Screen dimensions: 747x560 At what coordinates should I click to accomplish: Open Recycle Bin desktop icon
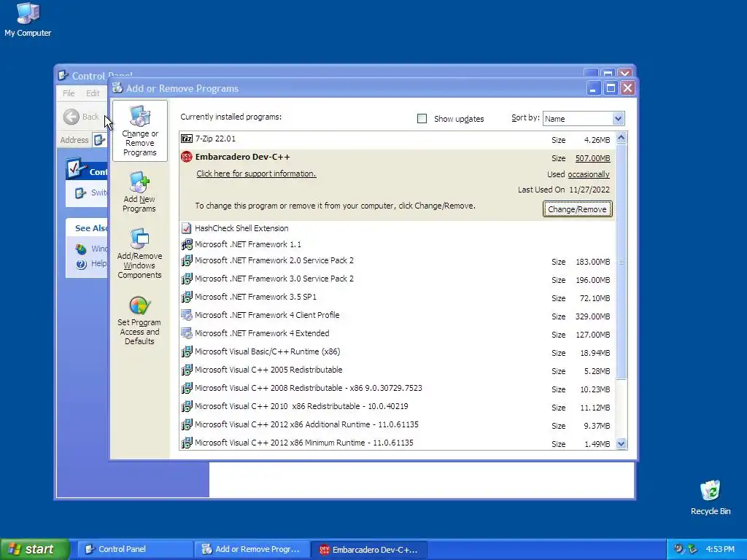[x=711, y=497]
